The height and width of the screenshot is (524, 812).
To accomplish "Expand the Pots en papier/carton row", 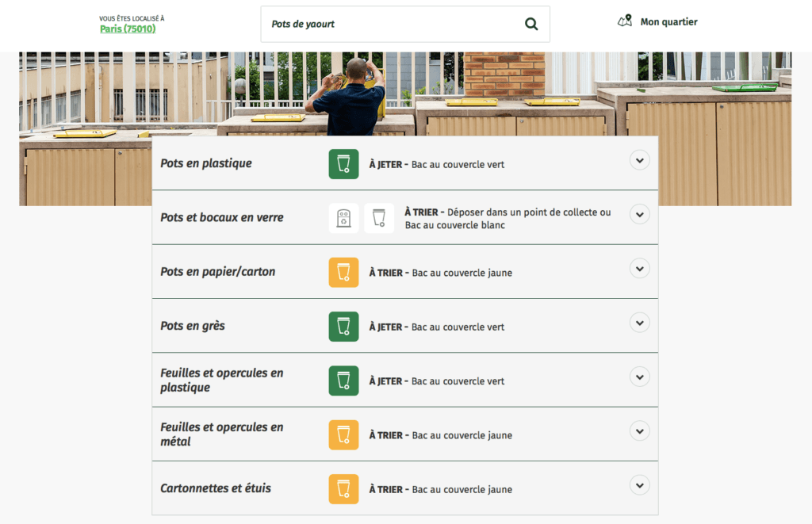I will point(640,269).
